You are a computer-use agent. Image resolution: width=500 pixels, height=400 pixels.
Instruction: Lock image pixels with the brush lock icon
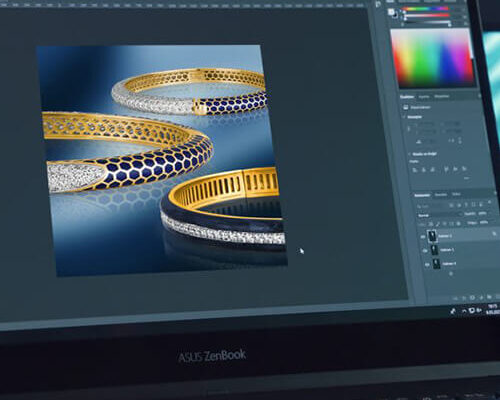(x=437, y=224)
